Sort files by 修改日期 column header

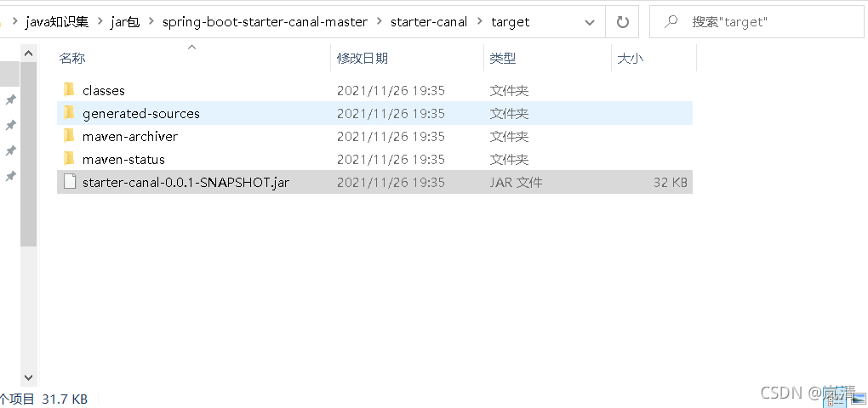tap(363, 58)
